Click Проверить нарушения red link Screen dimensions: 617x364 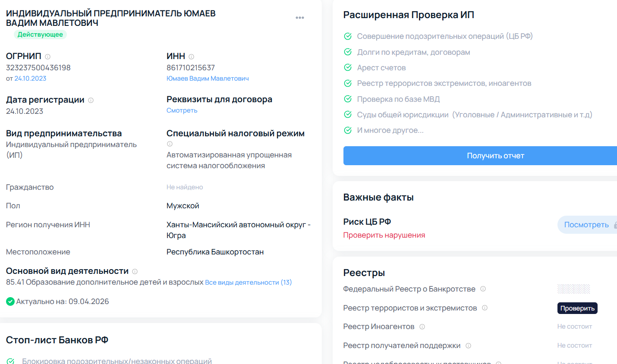[x=384, y=235]
